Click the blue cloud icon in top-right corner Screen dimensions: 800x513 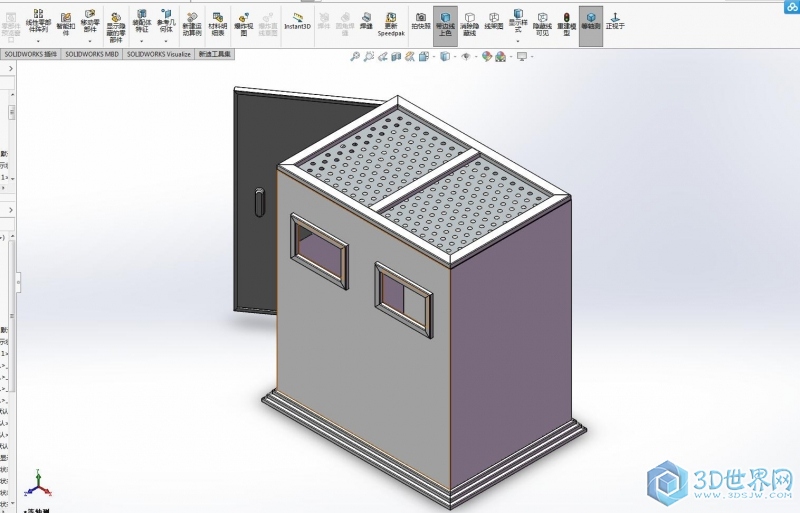[x=791, y=8]
